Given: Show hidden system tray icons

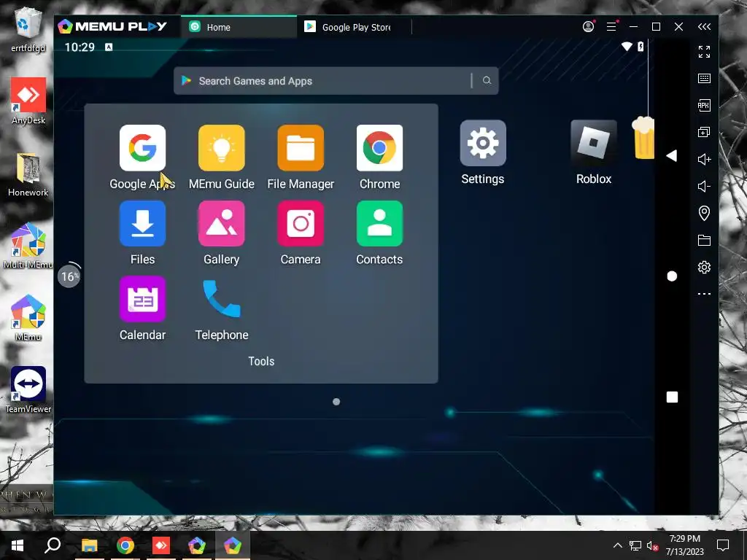Looking at the screenshot, I should (x=617, y=545).
